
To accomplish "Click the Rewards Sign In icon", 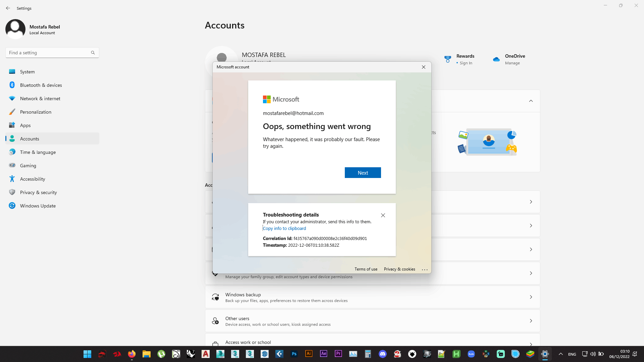I will (x=447, y=59).
